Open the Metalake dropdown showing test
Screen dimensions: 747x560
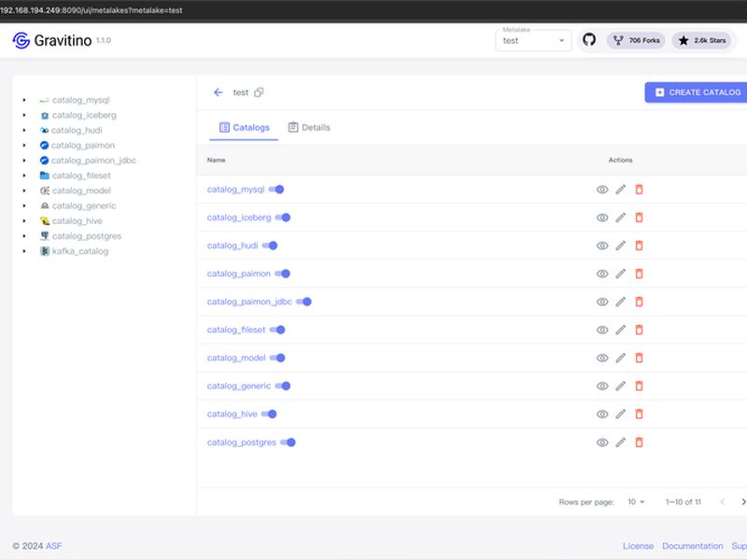coord(533,40)
